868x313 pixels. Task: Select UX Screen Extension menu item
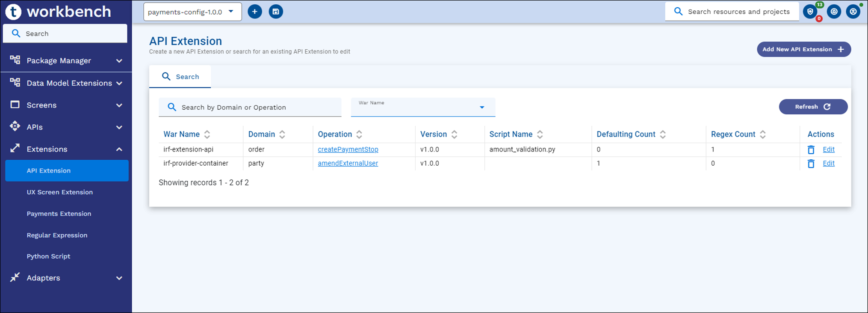tap(59, 192)
